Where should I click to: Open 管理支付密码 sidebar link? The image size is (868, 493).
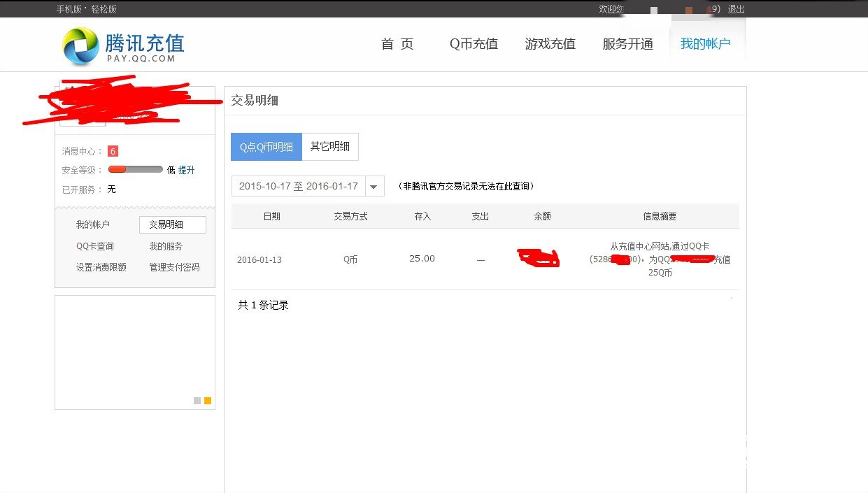click(x=174, y=267)
